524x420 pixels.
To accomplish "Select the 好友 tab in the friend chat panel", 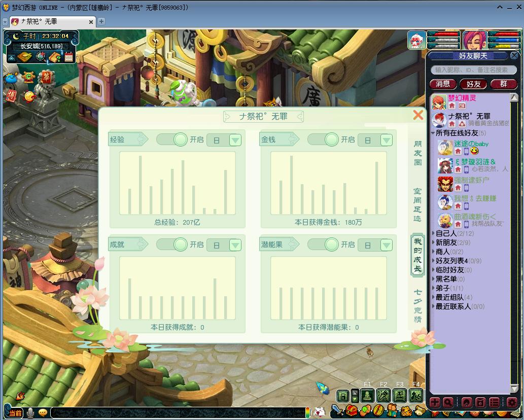I will [x=473, y=84].
